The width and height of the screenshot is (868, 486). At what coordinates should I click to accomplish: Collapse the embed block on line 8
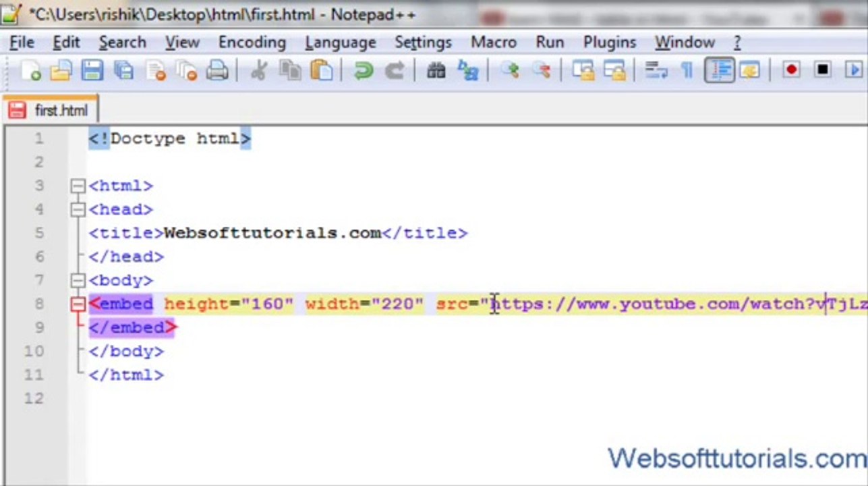[78, 304]
